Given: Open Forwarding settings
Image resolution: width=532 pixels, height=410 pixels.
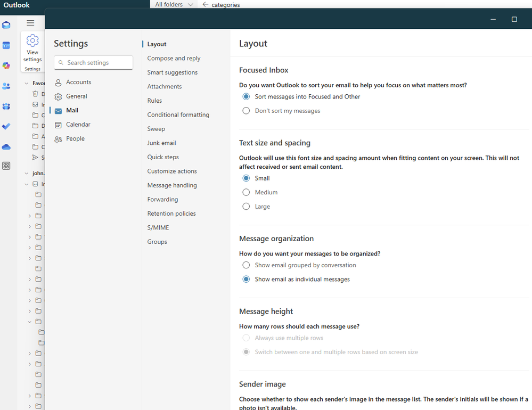Looking at the screenshot, I should (162, 199).
